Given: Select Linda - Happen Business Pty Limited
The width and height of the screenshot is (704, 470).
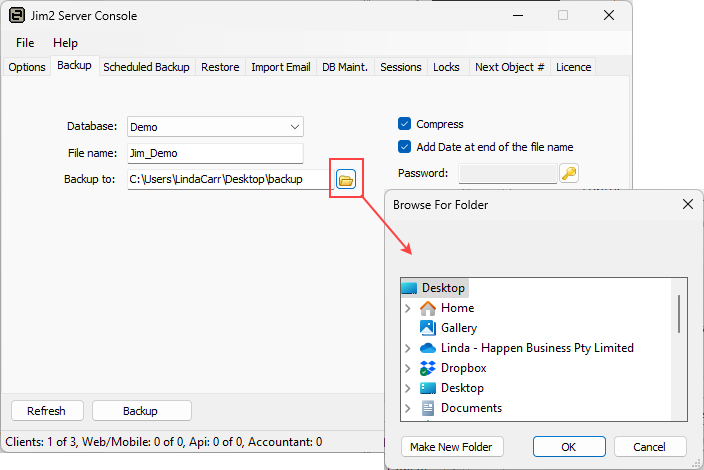Looking at the screenshot, I should point(537,348).
